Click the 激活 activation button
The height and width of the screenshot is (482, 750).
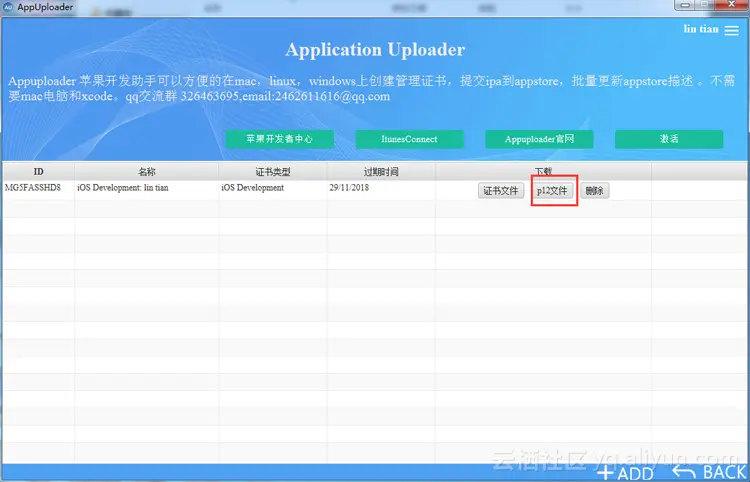pyautogui.click(x=669, y=139)
